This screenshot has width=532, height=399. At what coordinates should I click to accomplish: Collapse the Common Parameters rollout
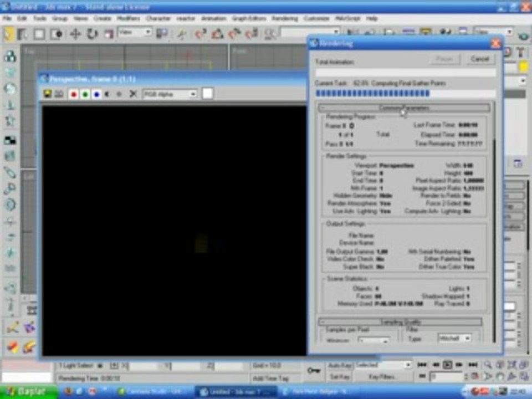(x=404, y=108)
